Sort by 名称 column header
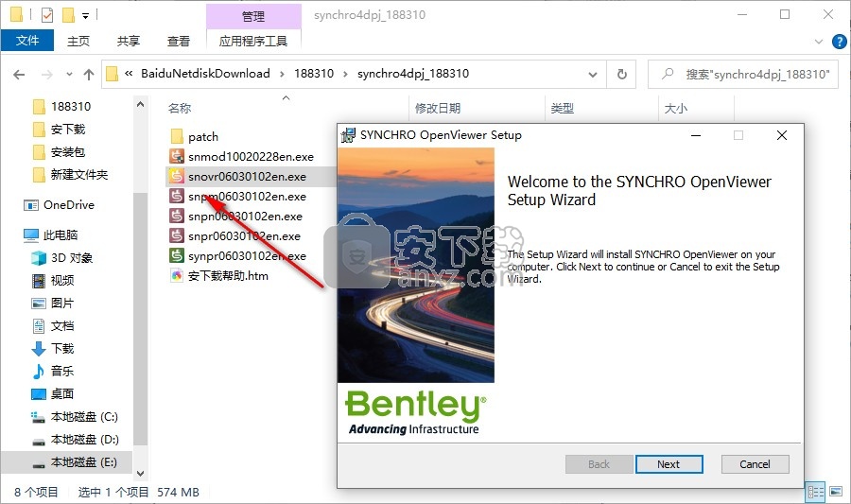This screenshot has width=851, height=504. pos(180,109)
